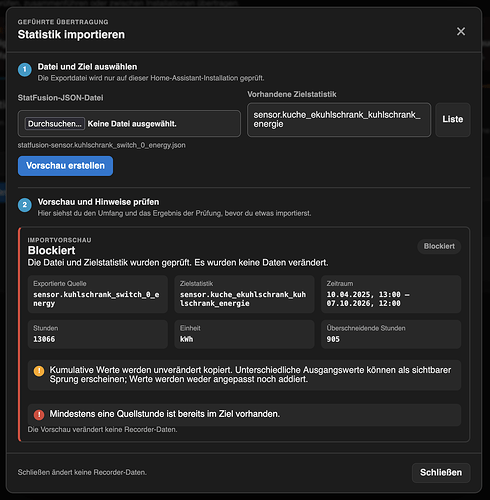Click the Durchsuchen... file browse button
This screenshot has height=500, width=490.
point(55,124)
